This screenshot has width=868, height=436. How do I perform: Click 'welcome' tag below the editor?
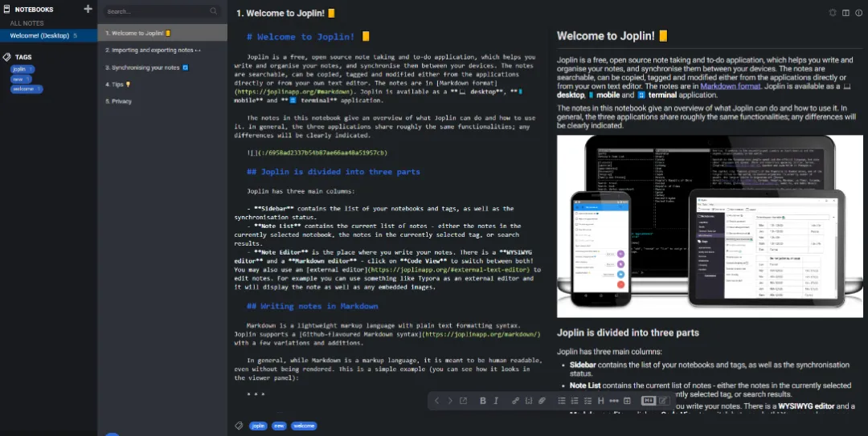[304, 426]
